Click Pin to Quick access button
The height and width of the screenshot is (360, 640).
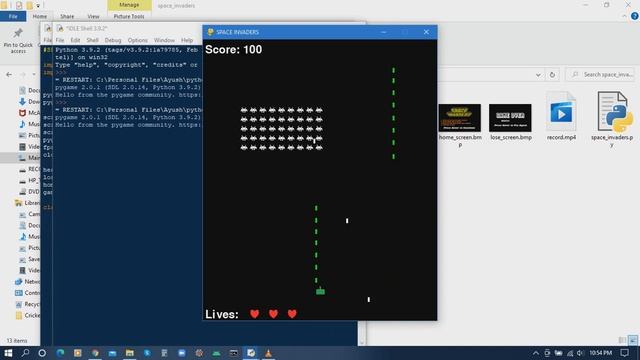coord(18,40)
